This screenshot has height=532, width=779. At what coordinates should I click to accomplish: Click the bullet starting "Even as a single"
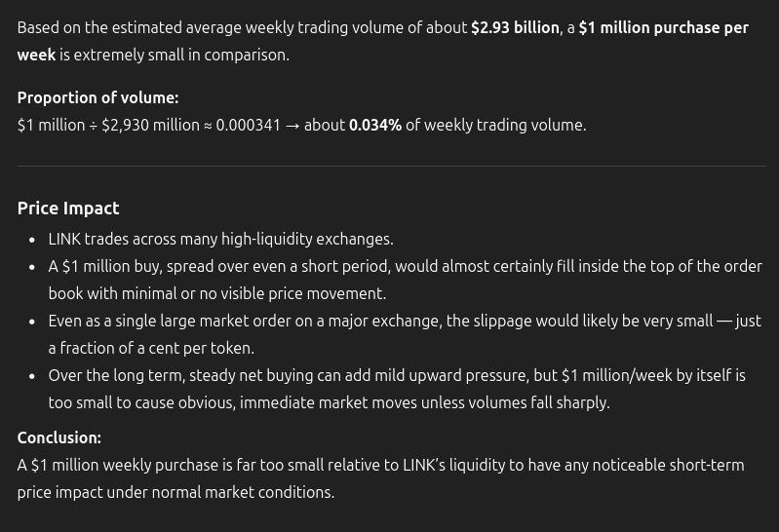coord(405,321)
